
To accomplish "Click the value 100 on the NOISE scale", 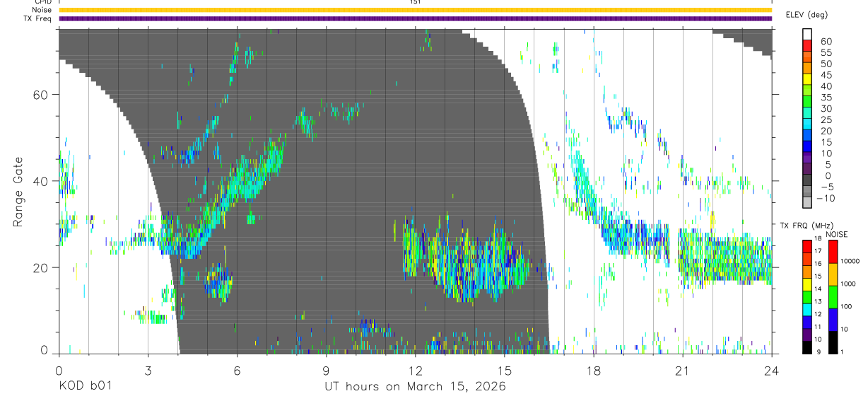I will click(847, 306).
